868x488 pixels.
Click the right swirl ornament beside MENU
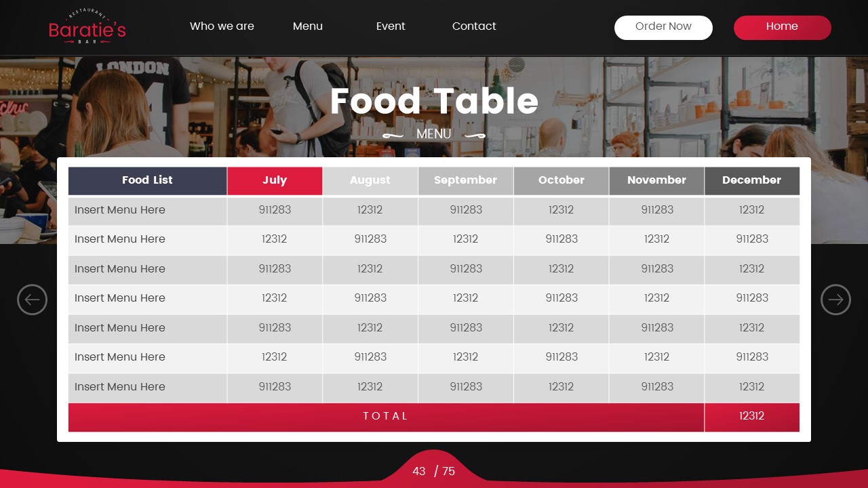pos(475,135)
